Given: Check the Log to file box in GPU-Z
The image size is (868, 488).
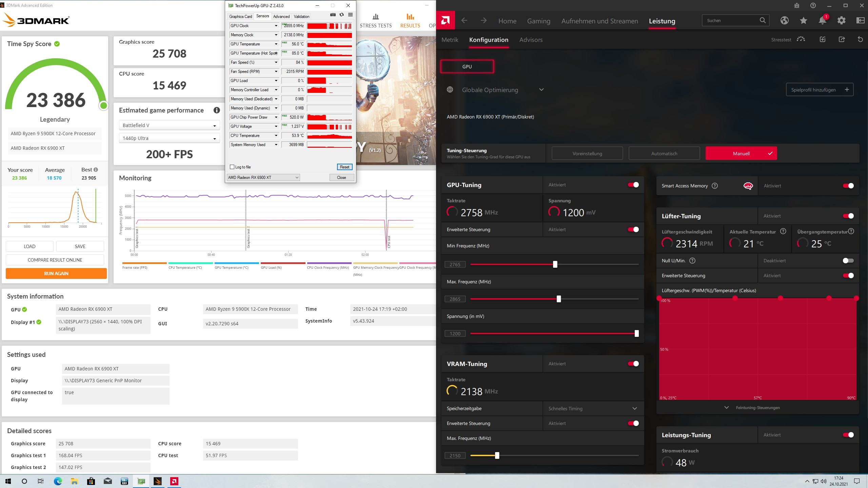Looking at the screenshot, I should (232, 167).
